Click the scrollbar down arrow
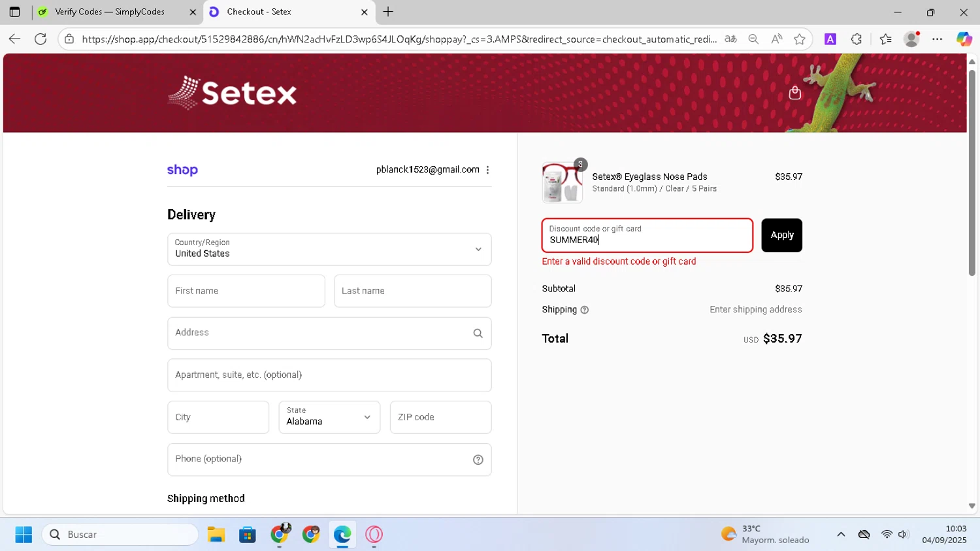Image resolution: width=980 pixels, height=551 pixels. (972, 506)
